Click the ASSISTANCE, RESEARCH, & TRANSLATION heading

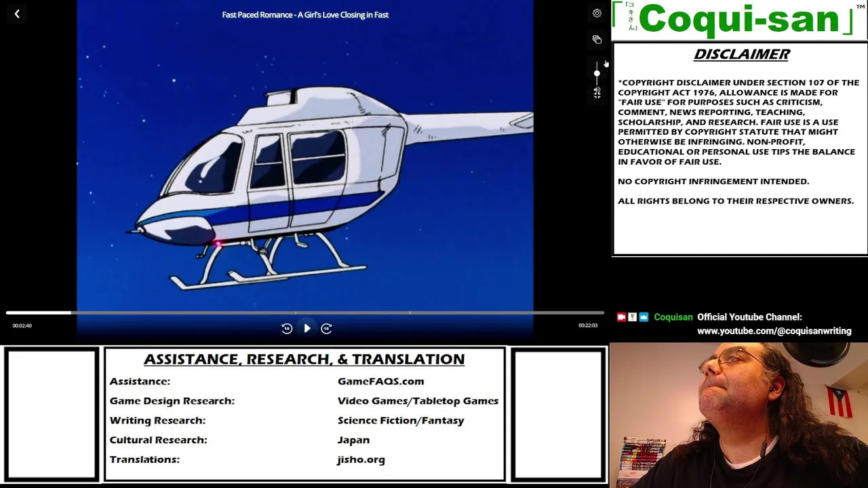coord(304,360)
